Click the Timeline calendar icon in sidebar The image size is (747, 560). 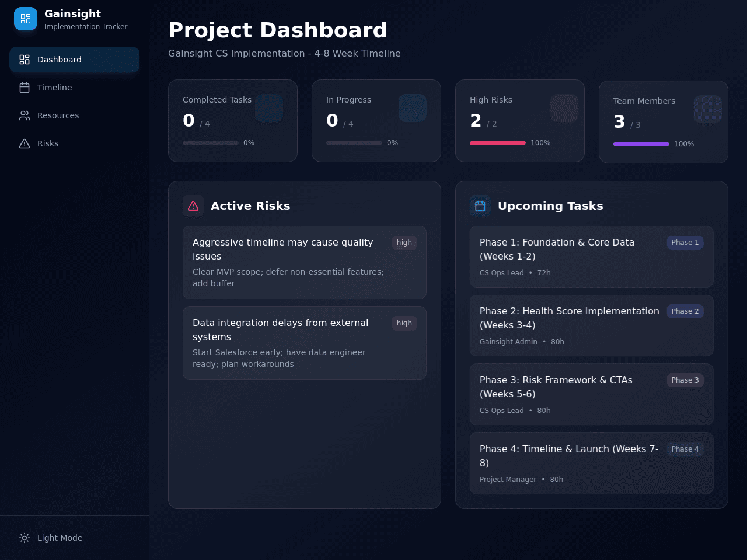point(25,87)
